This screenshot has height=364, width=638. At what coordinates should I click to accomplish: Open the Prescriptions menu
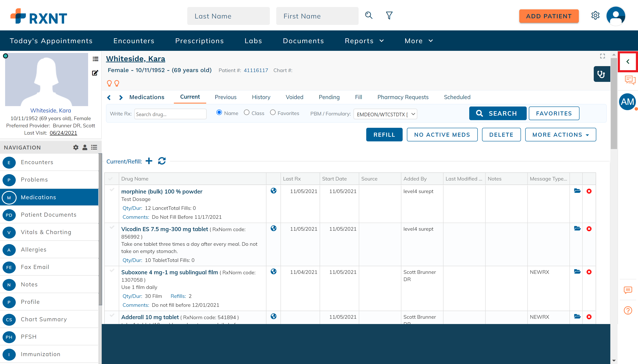tap(199, 41)
